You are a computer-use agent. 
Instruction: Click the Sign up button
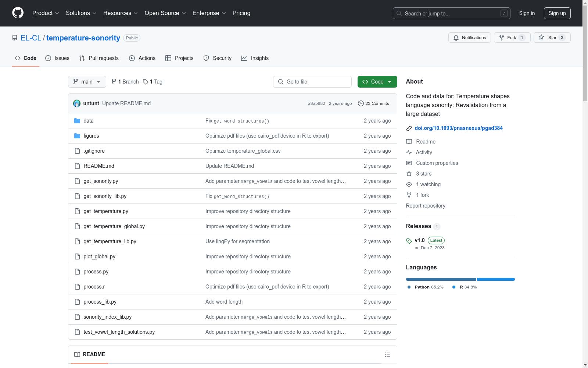point(557,13)
